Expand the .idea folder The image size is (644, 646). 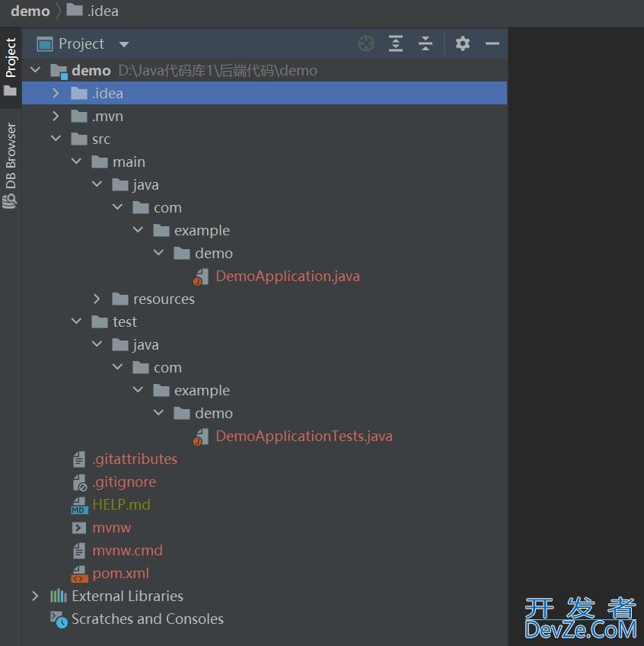pos(56,93)
